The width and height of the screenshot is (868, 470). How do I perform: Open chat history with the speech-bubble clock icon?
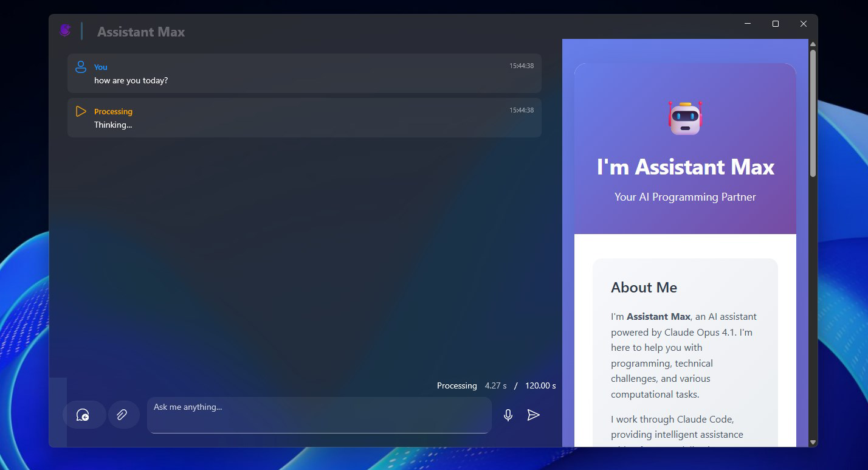click(84, 415)
